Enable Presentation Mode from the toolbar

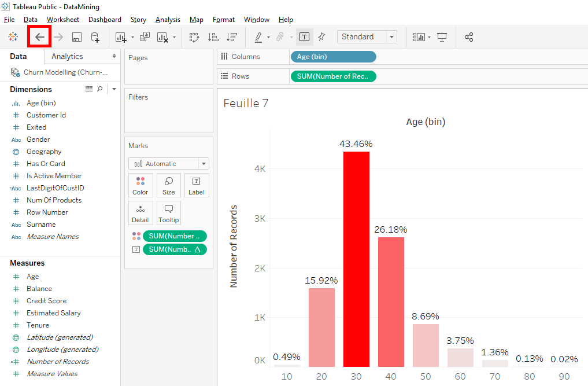[442, 36]
